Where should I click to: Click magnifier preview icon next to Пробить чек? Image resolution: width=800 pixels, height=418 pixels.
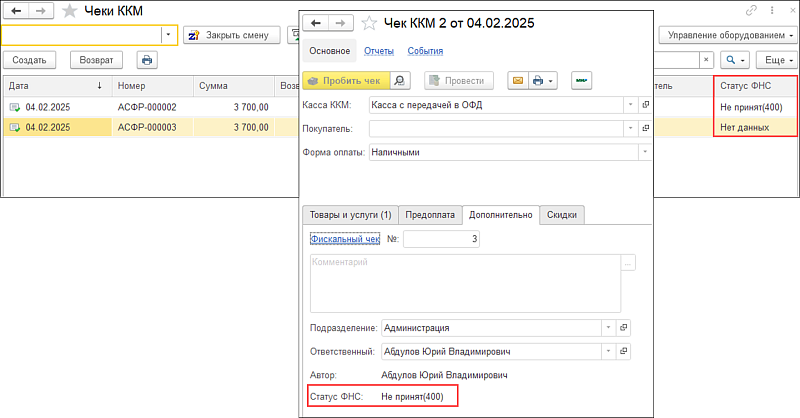399,81
